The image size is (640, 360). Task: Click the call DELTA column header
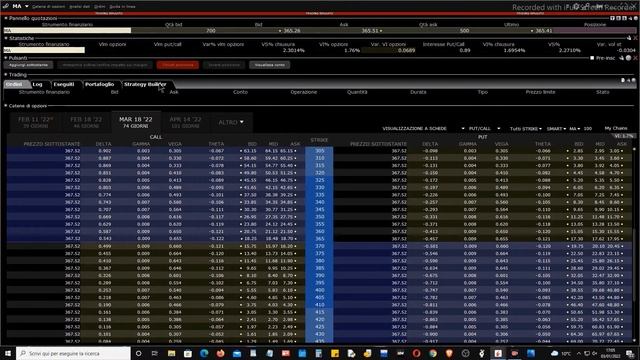[103, 144]
